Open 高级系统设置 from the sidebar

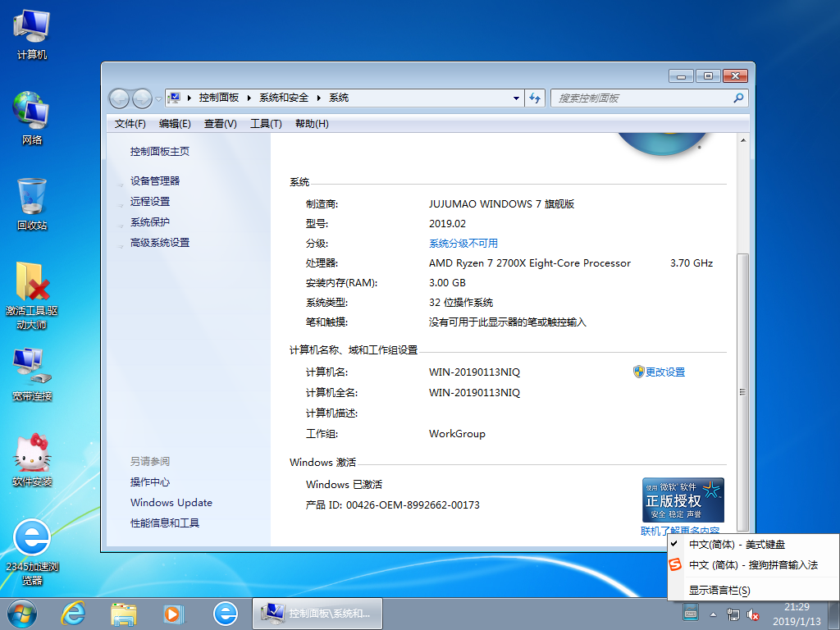[x=160, y=243]
